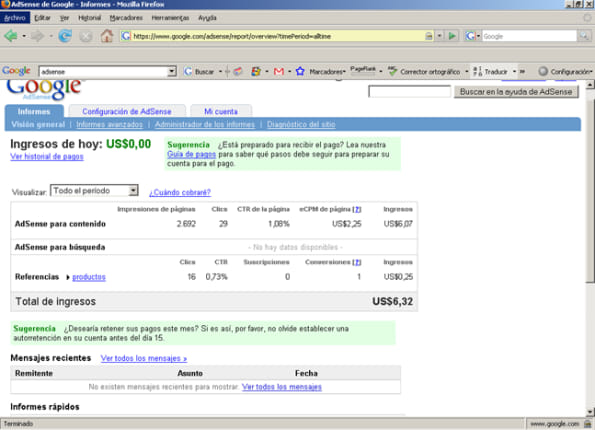This screenshot has height=430, width=595.
Task: Go to the Home page icon
Action: (107, 36)
